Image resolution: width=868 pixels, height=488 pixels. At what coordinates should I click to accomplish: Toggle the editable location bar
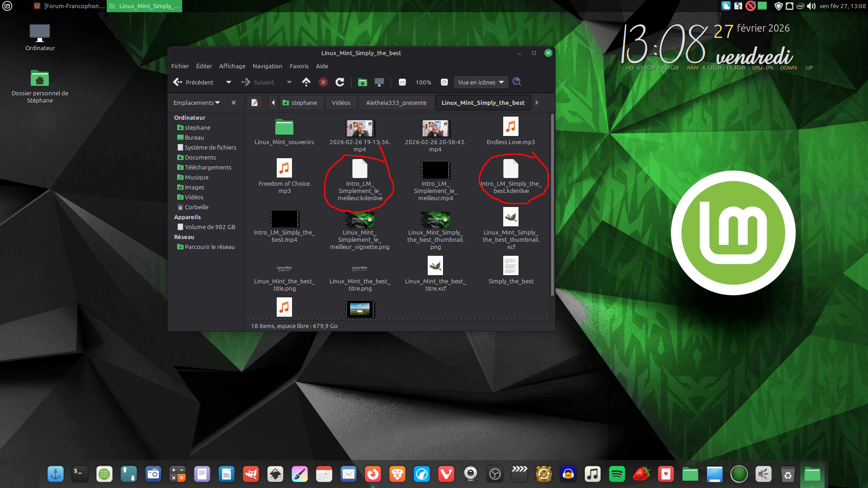(x=255, y=103)
